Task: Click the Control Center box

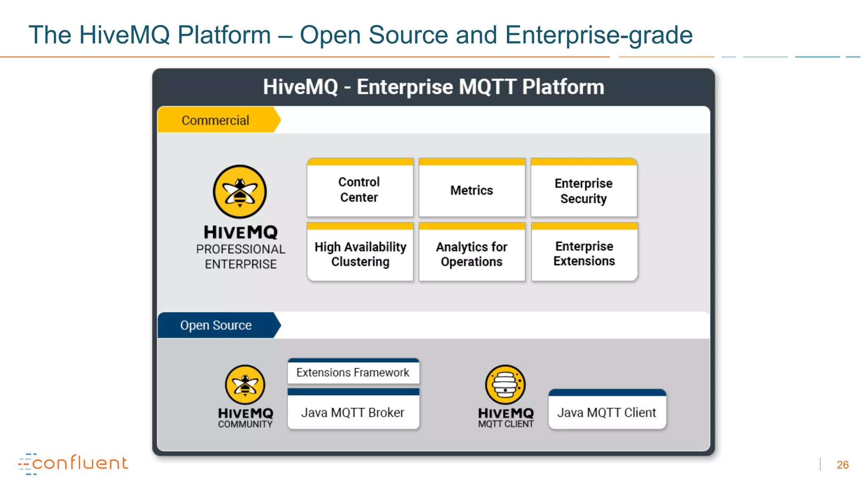Action: [360, 190]
